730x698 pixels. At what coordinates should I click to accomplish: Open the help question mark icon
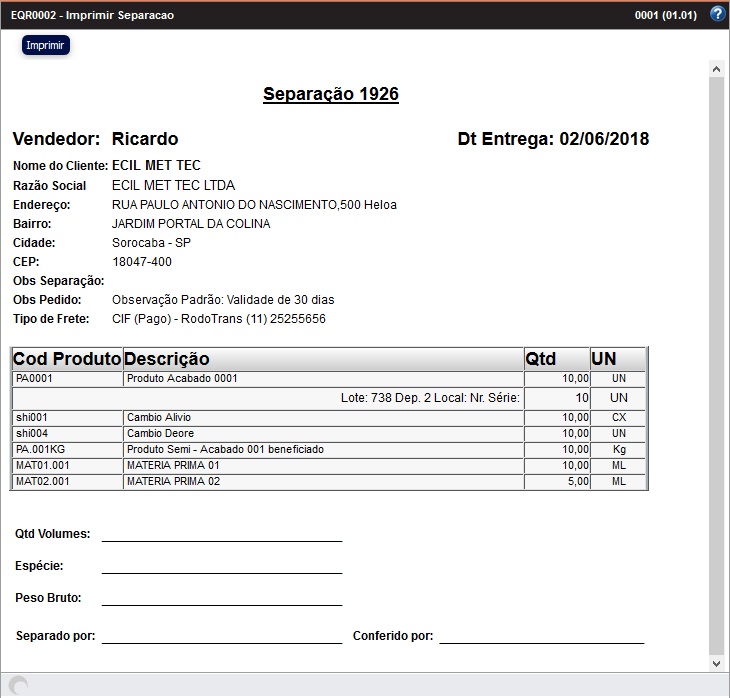coord(717,14)
